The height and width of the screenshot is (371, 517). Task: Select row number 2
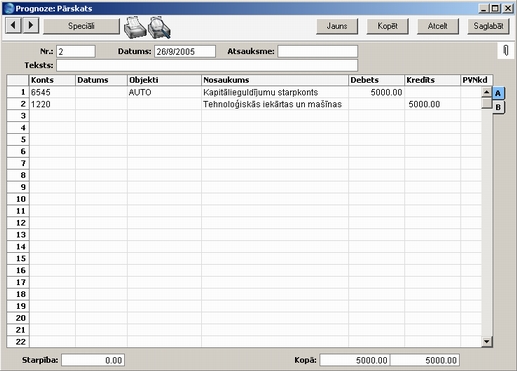[x=18, y=104]
